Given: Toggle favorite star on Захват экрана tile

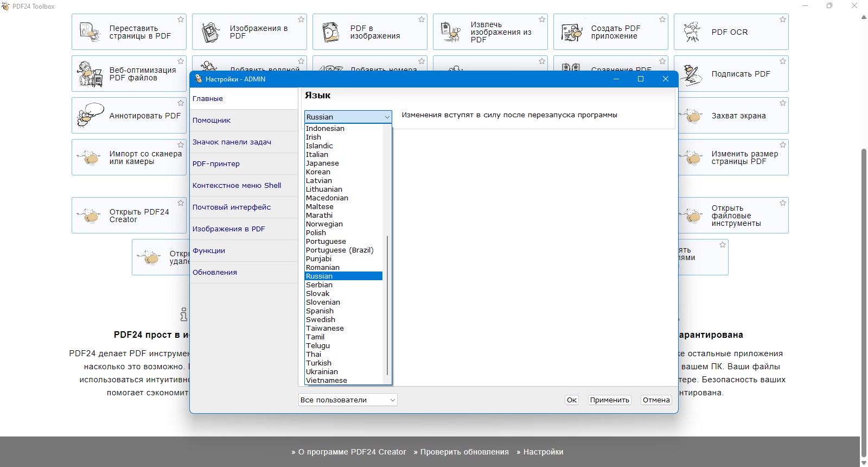Looking at the screenshot, I should pyautogui.click(x=783, y=103).
